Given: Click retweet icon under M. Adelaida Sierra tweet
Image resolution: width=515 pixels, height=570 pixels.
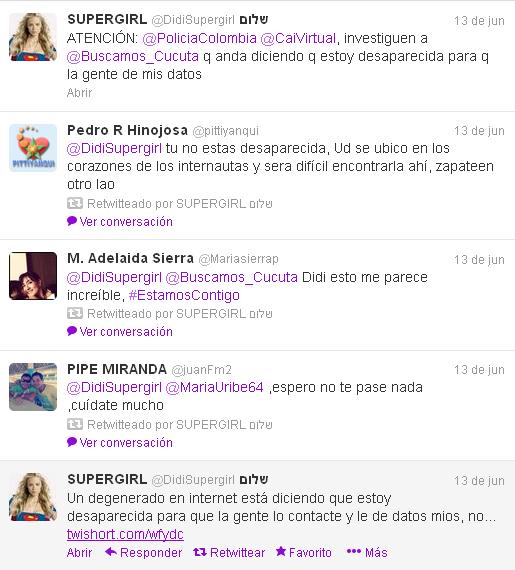Looking at the screenshot, I should coord(75,313).
